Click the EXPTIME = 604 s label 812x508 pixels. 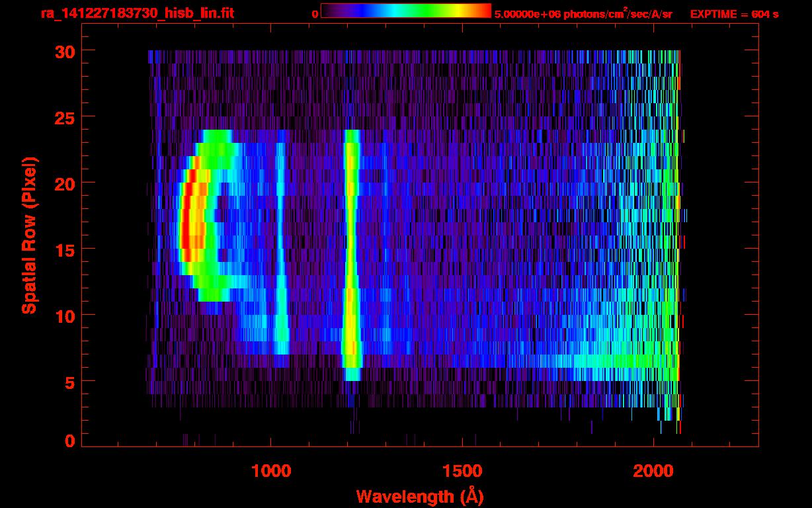(734, 13)
